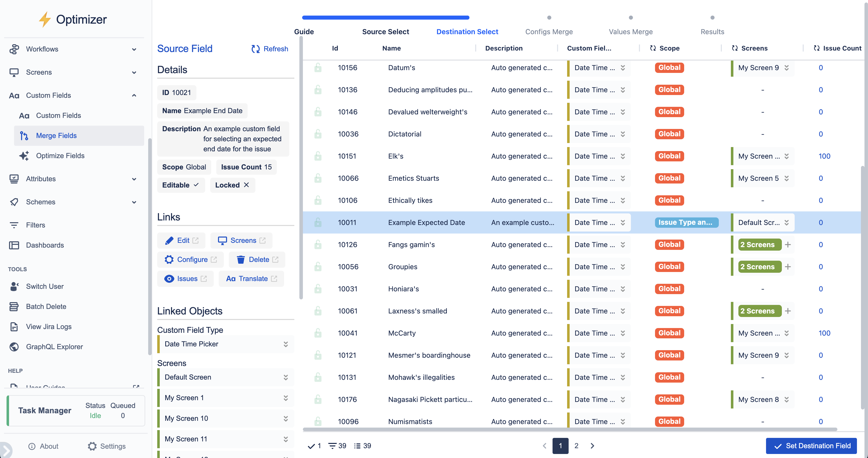Toggle lock icon on Example Expected Date row
This screenshot has height=458, width=868.
click(x=318, y=223)
